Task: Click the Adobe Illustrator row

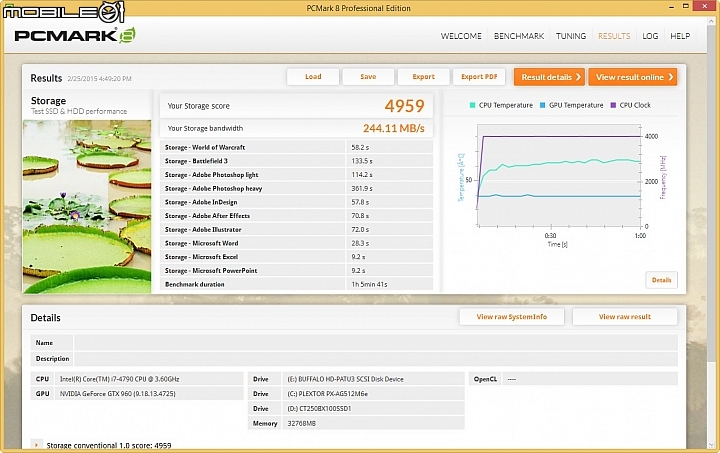Action: click(296, 229)
